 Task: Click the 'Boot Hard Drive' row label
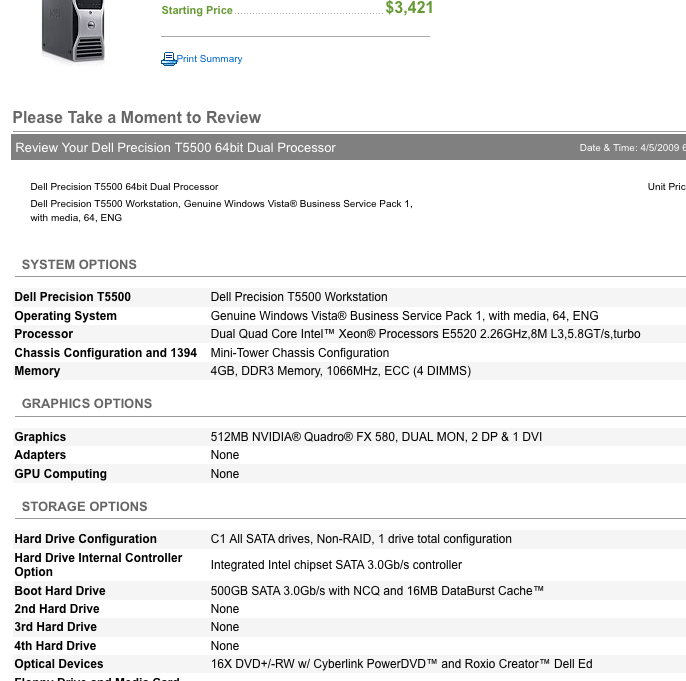coord(60,590)
